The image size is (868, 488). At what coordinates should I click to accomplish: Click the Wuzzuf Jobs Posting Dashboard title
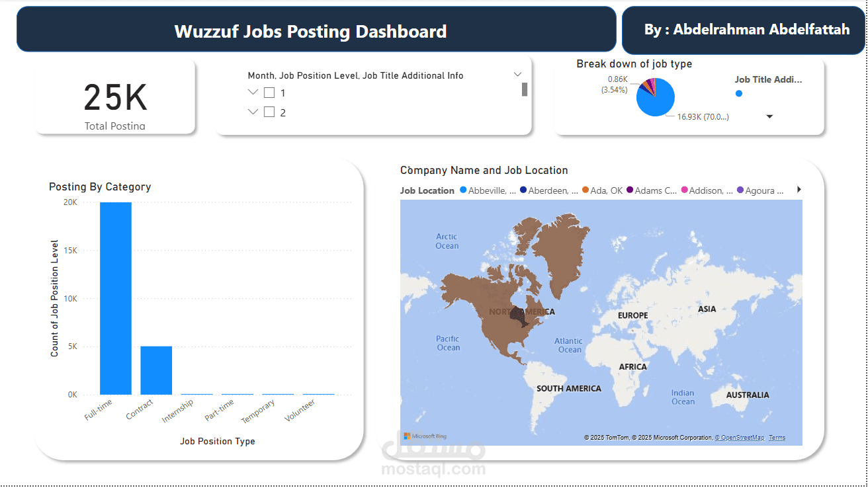pos(310,31)
